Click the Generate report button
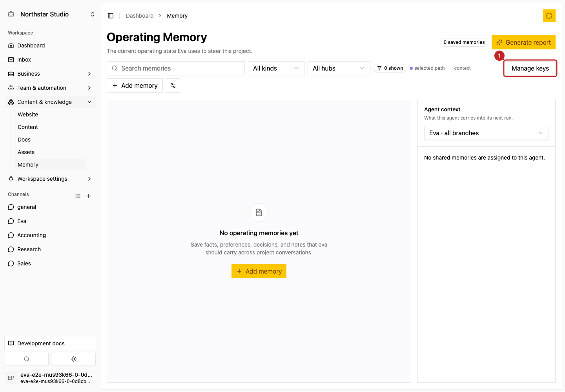Screen dimensions: 565x392 tap(523, 42)
